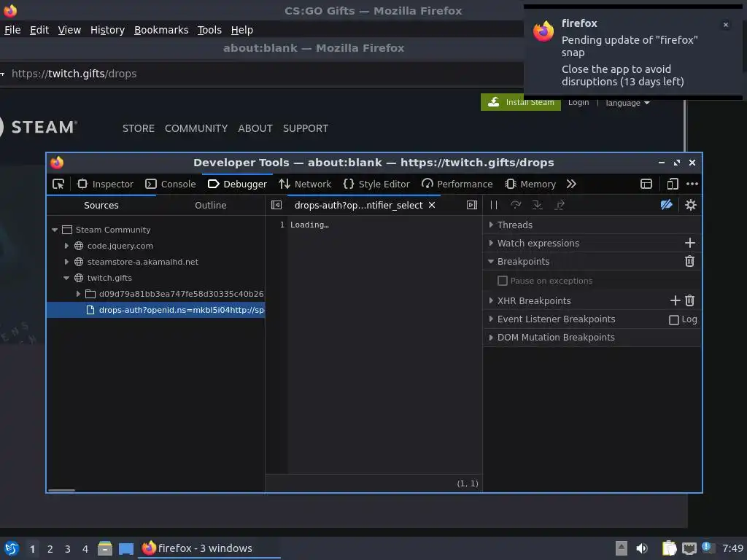Viewport: 747px width, 560px height.
Task: Click the Step Out icon
Action: (x=560, y=205)
